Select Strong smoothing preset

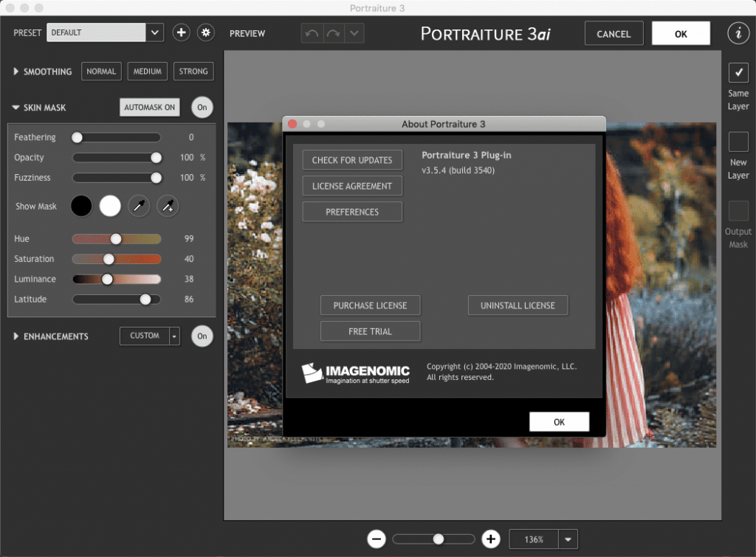(193, 72)
